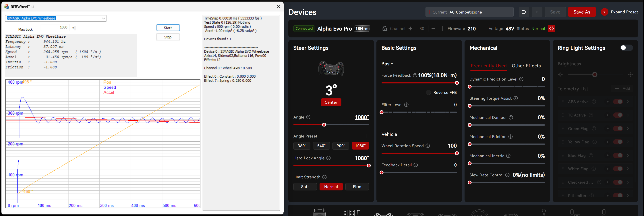The width and height of the screenshot is (644, 216).
Task: Click the Slew Rate Control help icon
Action: click(507, 175)
